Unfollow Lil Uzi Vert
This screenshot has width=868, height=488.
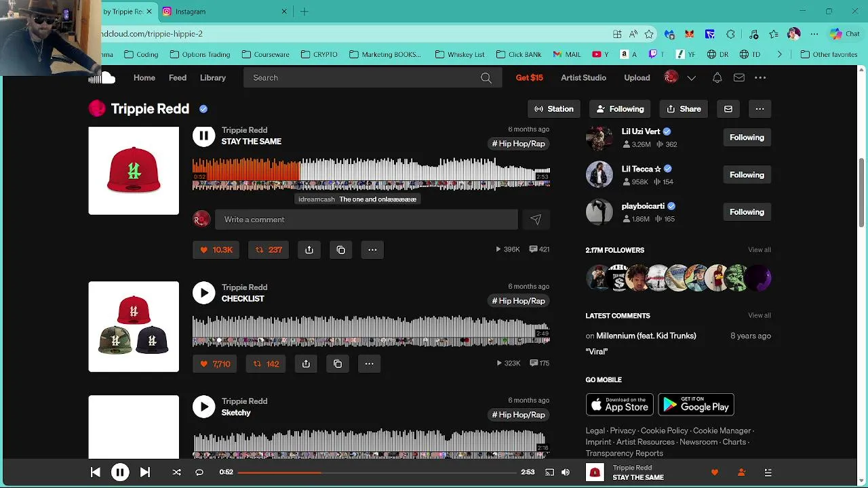pyautogui.click(x=747, y=138)
